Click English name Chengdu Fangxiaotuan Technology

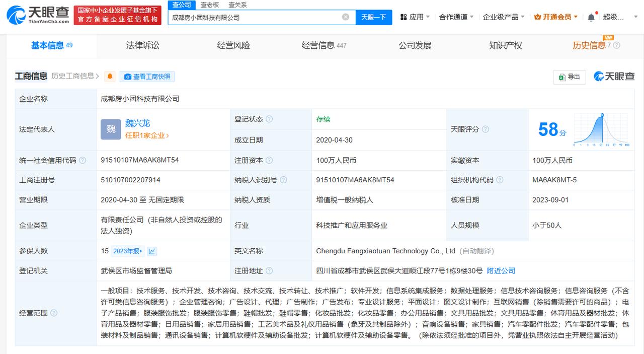[x=385, y=251]
